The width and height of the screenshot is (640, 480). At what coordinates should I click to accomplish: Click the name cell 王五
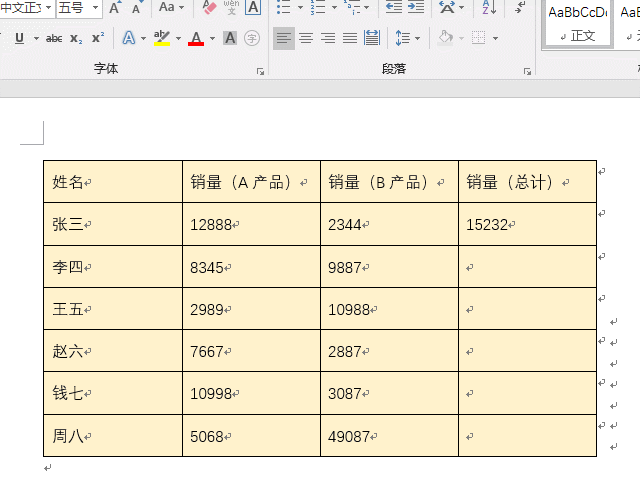click(x=113, y=309)
